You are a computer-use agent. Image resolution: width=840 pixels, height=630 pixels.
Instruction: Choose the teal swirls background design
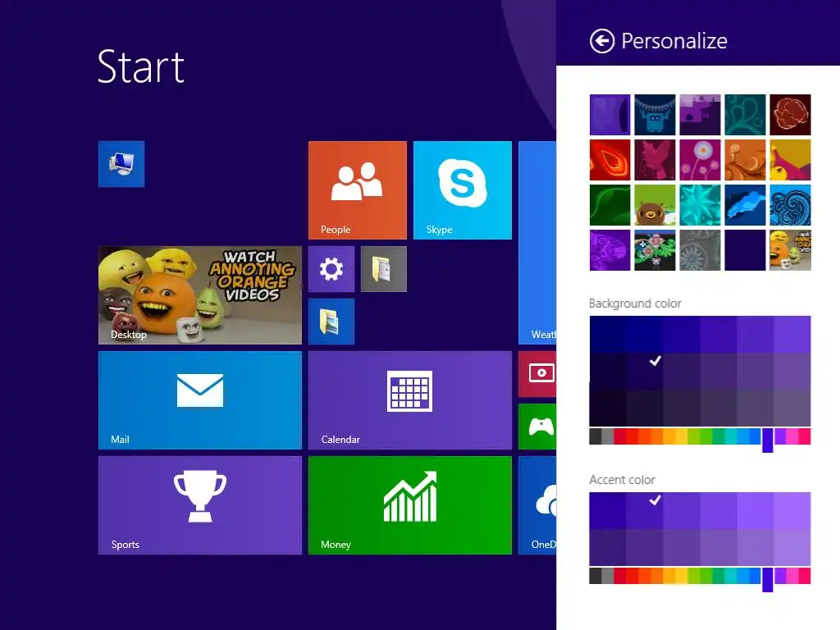745,115
